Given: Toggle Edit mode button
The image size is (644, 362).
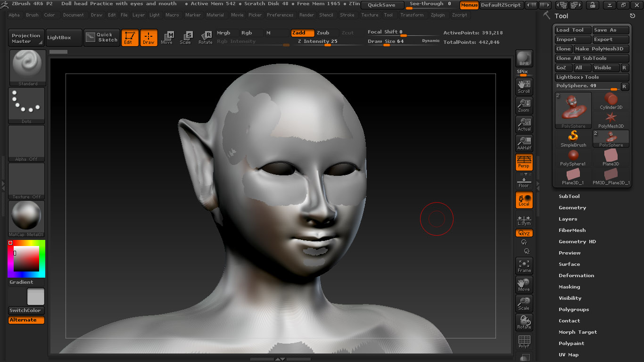Looking at the screenshot, I should pyautogui.click(x=130, y=38).
